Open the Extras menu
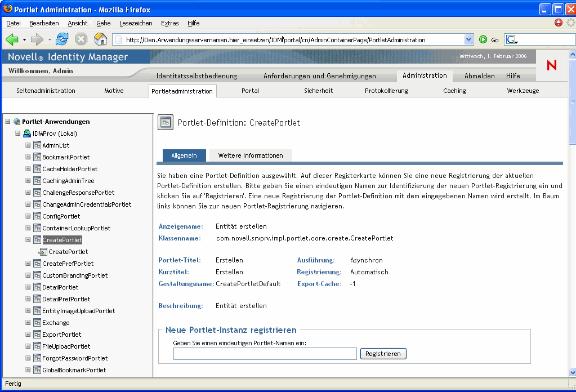Viewport: 576px width, 392px height. pos(169,23)
